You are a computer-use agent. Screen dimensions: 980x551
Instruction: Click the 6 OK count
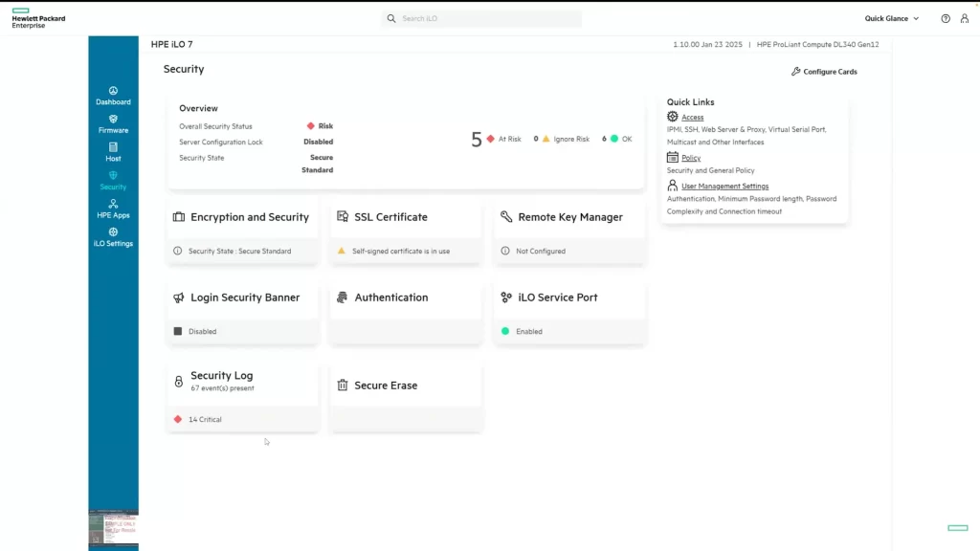(x=604, y=139)
